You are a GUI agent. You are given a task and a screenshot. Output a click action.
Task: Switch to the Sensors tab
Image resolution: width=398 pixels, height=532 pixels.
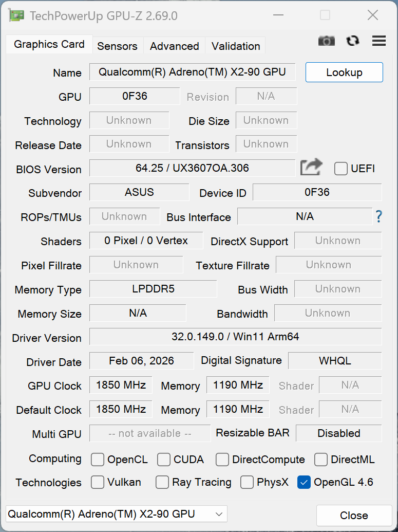(117, 46)
